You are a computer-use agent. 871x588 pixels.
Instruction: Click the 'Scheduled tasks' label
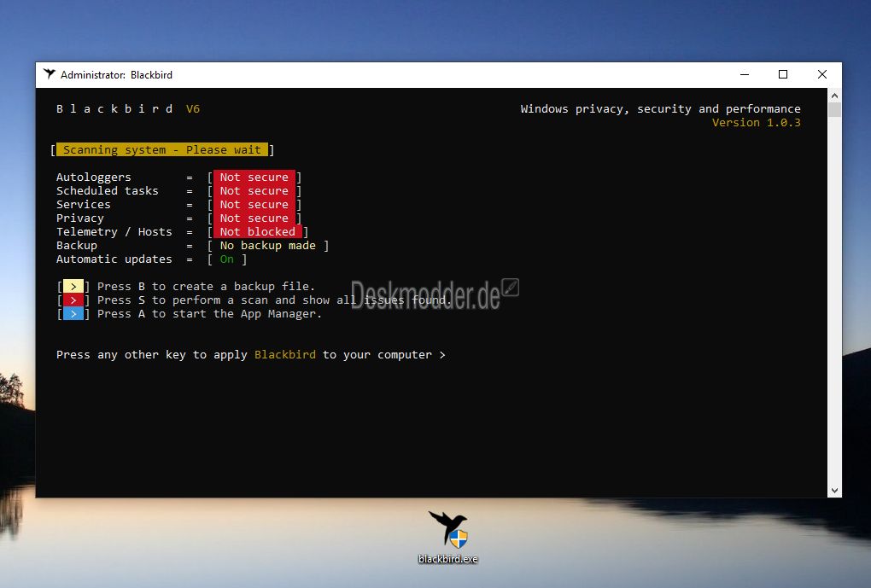click(108, 191)
